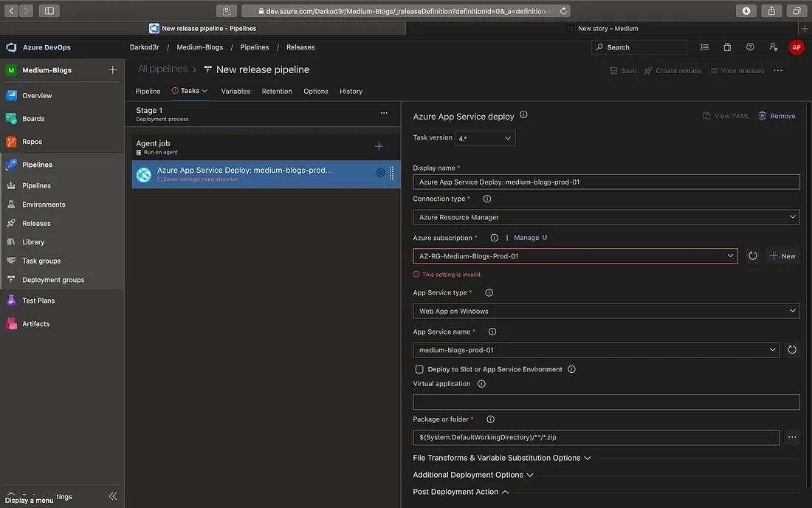Open the Task version dropdown
This screenshot has width=812, height=508.
pos(485,138)
